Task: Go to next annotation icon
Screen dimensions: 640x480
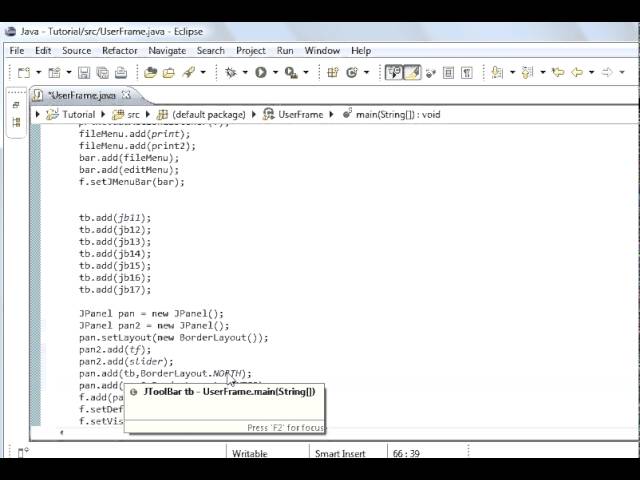Action: pyautogui.click(x=497, y=73)
